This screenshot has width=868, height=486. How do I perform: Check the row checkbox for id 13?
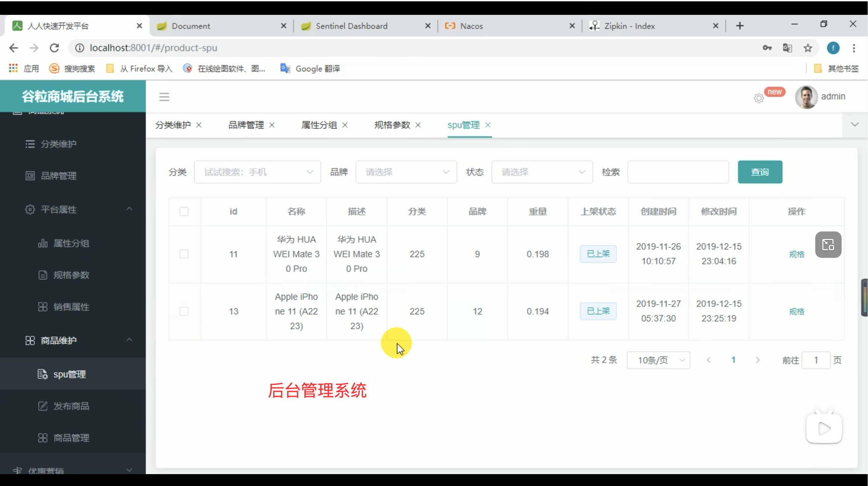pyautogui.click(x=184, y=311)
